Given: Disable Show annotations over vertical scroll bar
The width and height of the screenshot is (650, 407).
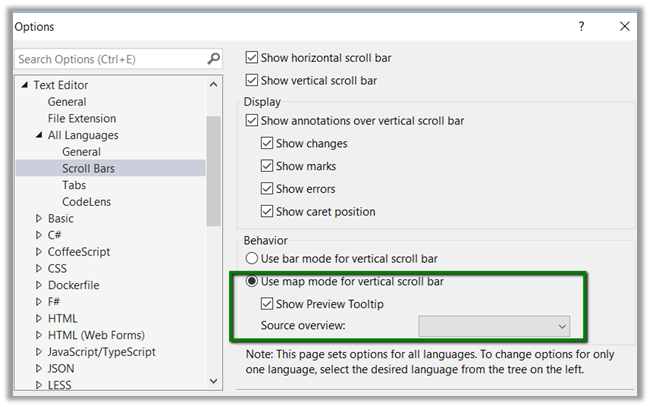Looking at the screenshot, I should pyautogui.click(x=252, y=121).
